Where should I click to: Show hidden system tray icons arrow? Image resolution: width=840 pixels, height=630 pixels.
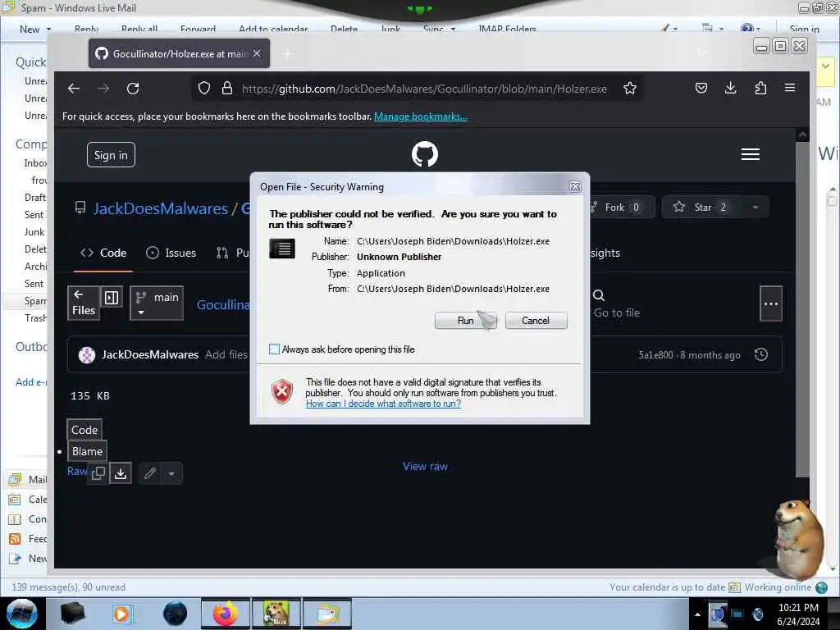(x=697, y=614)
